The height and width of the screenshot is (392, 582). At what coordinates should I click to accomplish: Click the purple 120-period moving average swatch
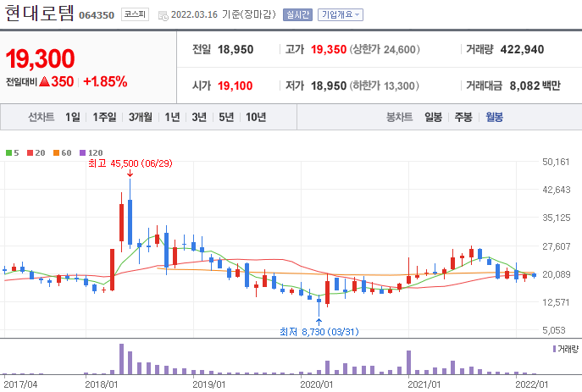pyautogui.click(x=83, y=152)
